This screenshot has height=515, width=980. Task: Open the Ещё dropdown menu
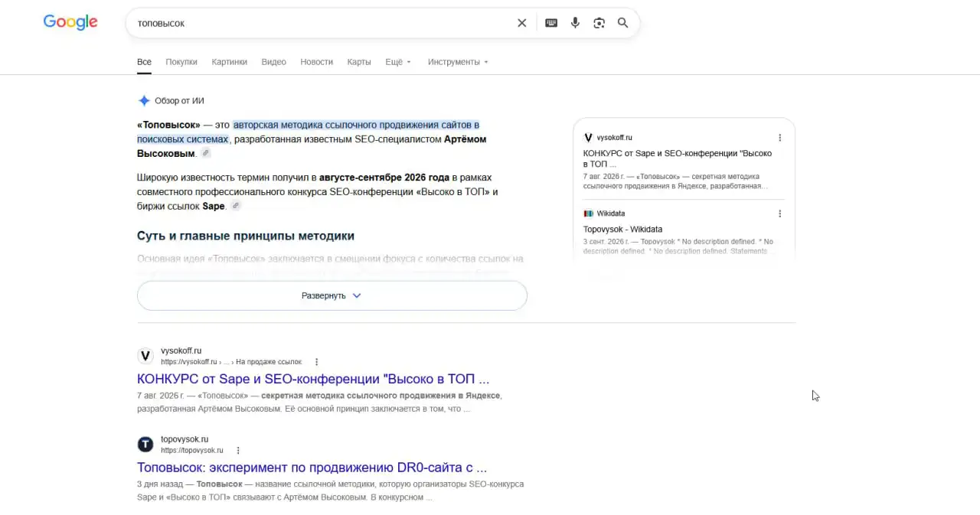tap(398, 62)
